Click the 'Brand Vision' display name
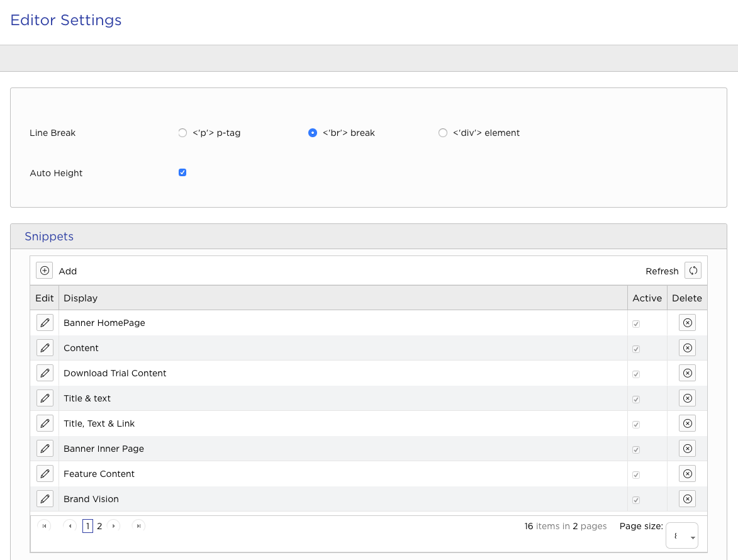The image size is (738, 560). click(x=91, y=499)
